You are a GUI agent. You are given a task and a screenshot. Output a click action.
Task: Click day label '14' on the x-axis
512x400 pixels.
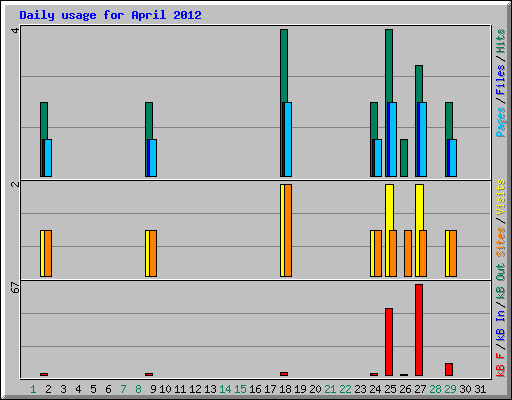(225, 389)
